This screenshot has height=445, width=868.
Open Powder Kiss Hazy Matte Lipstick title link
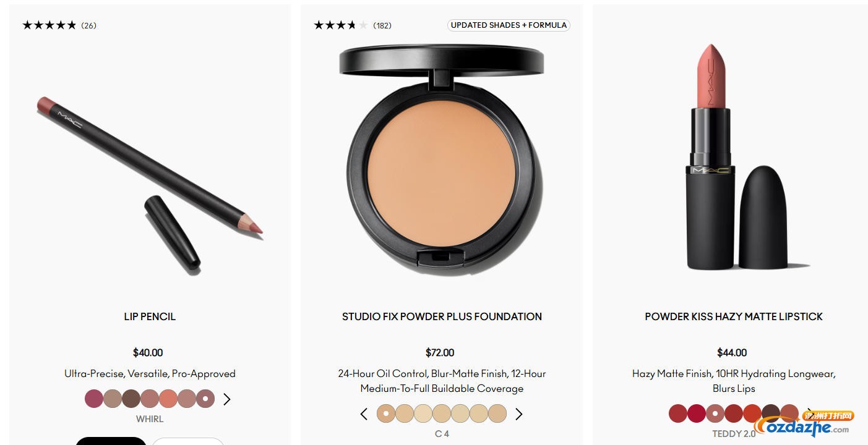(x=734, y=316)
